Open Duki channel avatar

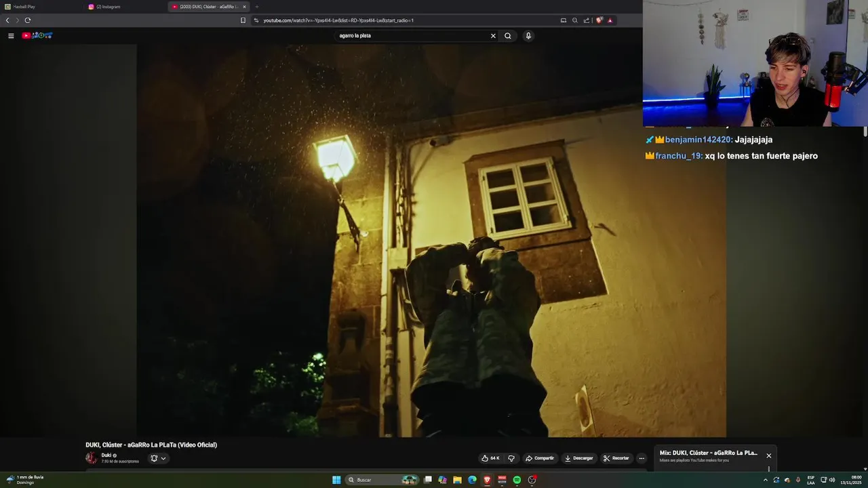[92, 458]
